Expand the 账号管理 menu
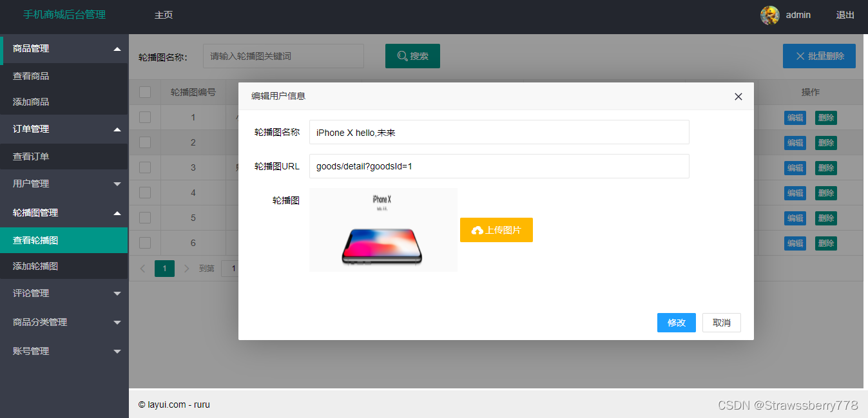Viewport: 868px width, 418px height. tap(64, 351)
